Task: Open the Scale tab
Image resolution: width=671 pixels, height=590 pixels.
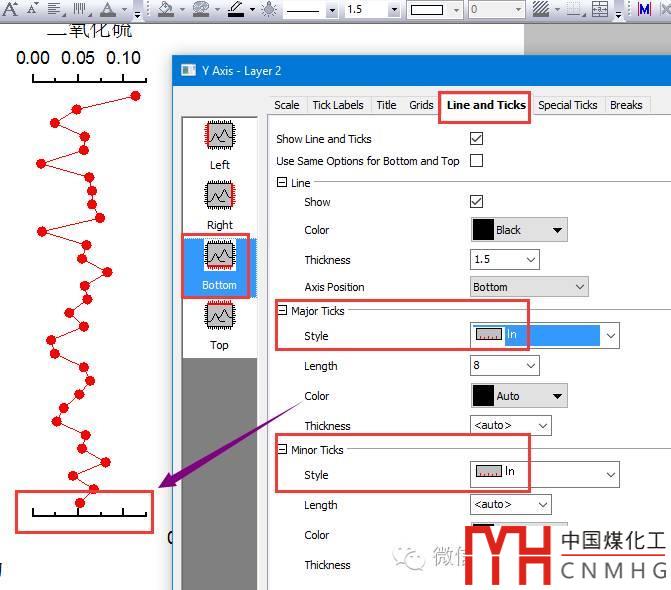Action: click(x=286, y=105)
